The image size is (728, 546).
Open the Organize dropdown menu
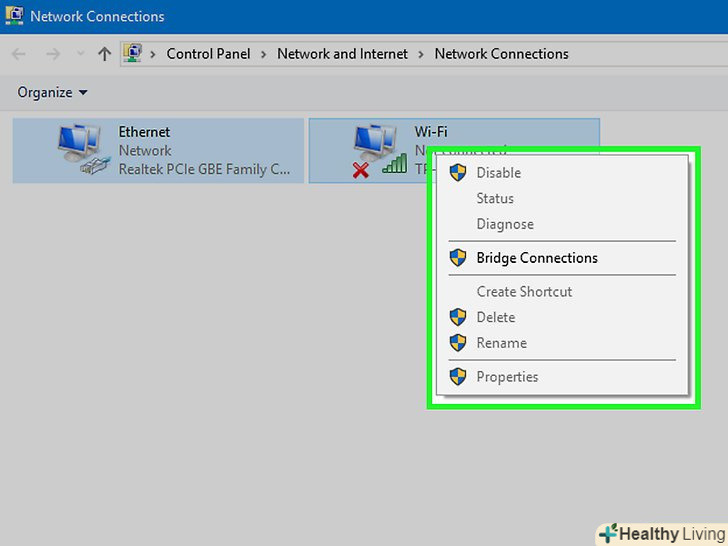pyautogui.click(x=52, y=92)
